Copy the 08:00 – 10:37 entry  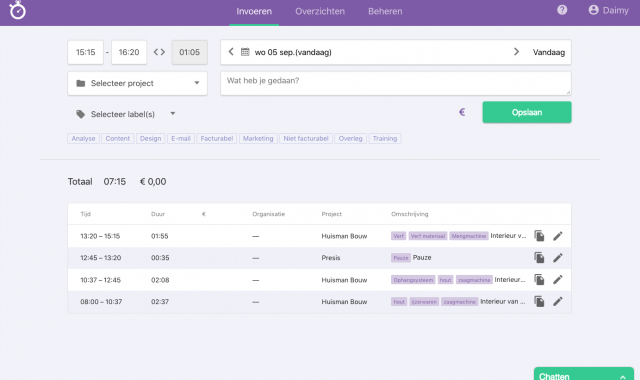[x=539, y=302]
